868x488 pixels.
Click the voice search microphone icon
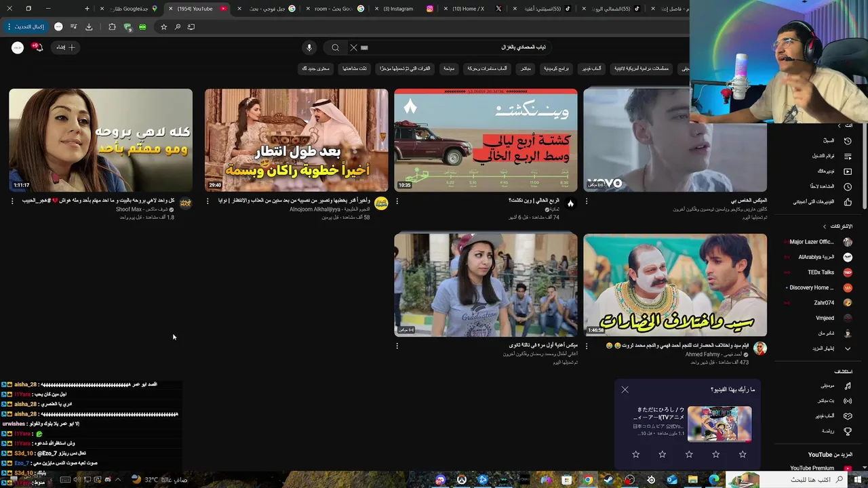point(309,47)
